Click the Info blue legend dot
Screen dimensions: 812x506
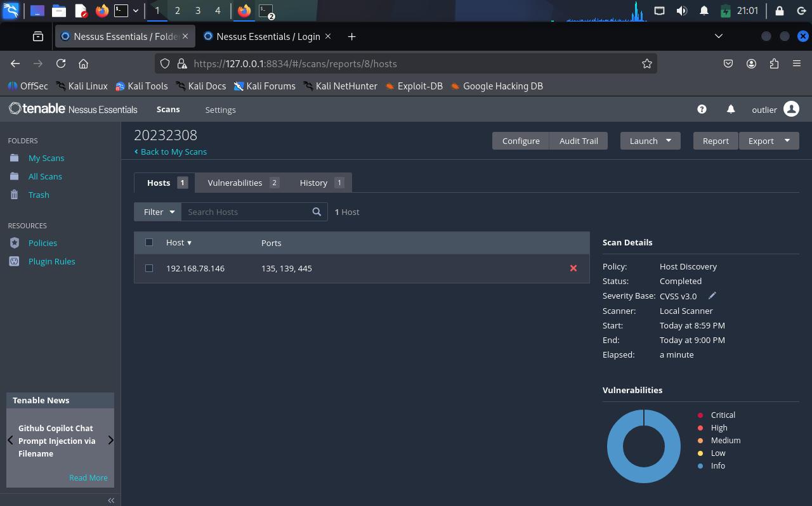coord(700,466)
